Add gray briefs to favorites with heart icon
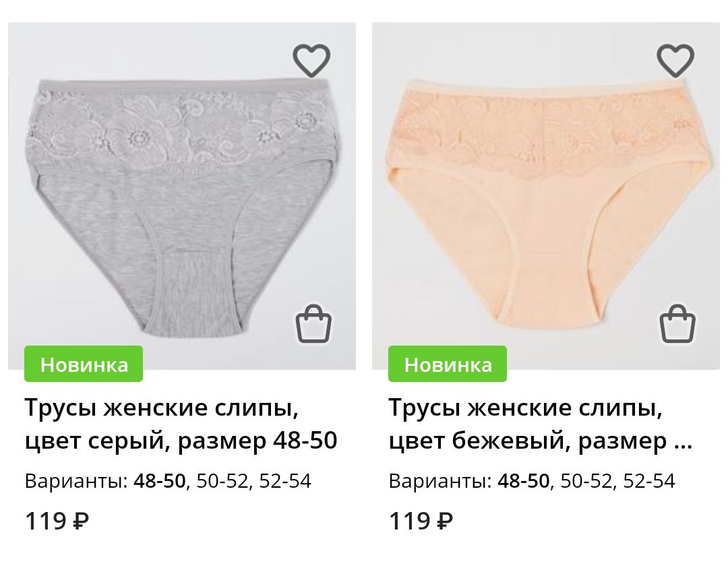The height and width of the screenshot is (576, 728). pos(311,61)
